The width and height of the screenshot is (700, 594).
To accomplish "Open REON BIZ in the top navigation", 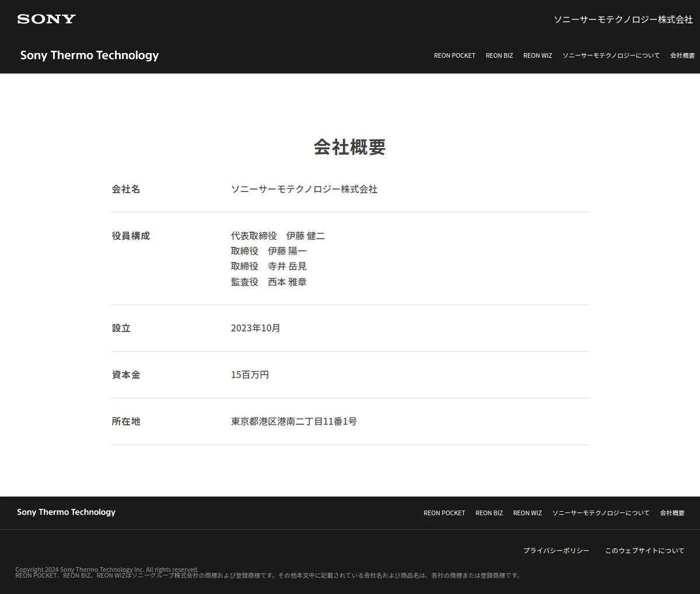I will point(499,55).
